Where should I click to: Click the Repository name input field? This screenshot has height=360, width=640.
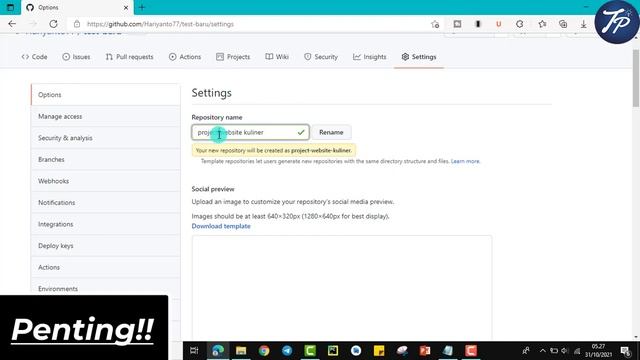pyautogui.click(x=250, y=132)
